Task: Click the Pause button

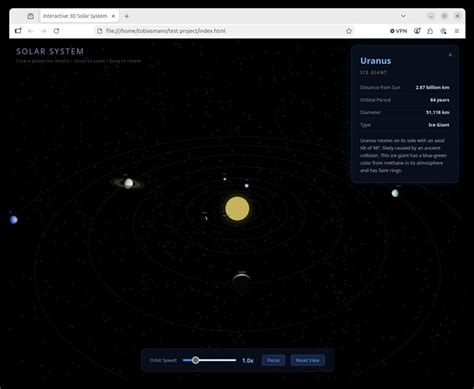Action: [x=273, y=360]
